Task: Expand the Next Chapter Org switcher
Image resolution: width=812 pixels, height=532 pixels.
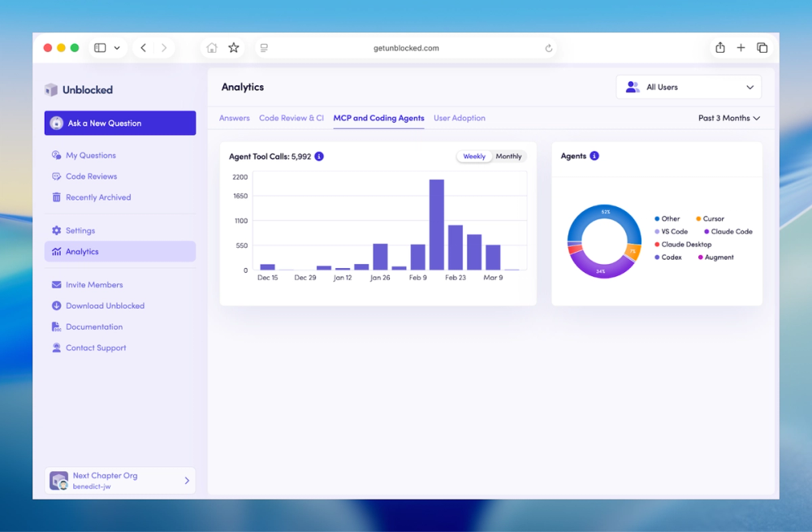Action: pos(120,481)
